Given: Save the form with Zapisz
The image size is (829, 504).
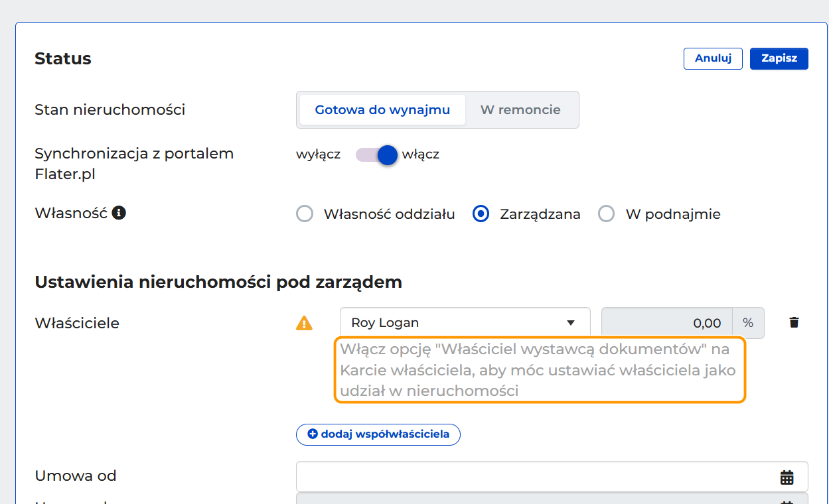Looking at the screenshot, I should click(x=779, y=58).
